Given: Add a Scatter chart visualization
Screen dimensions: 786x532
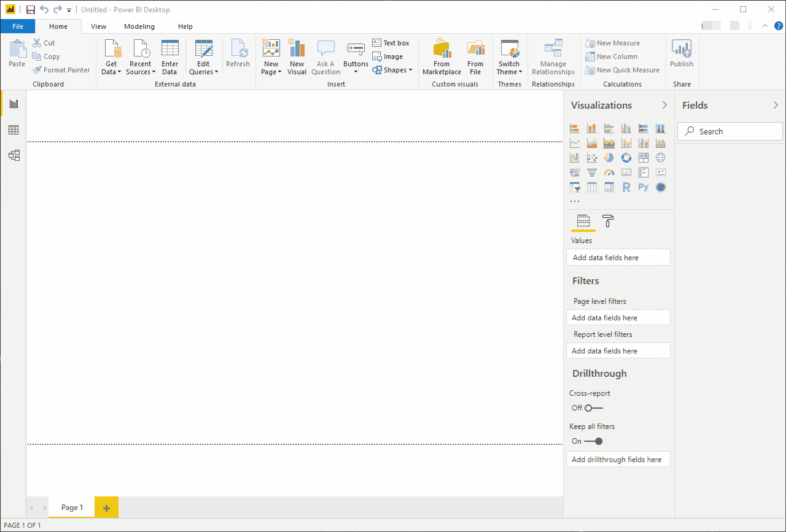Looking at the screenshot, I should coord(592,158).
